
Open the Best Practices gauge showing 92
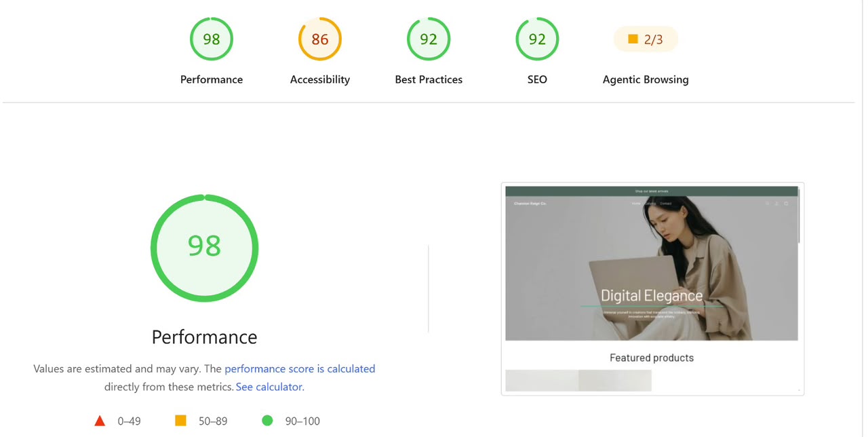click(429, 39)
